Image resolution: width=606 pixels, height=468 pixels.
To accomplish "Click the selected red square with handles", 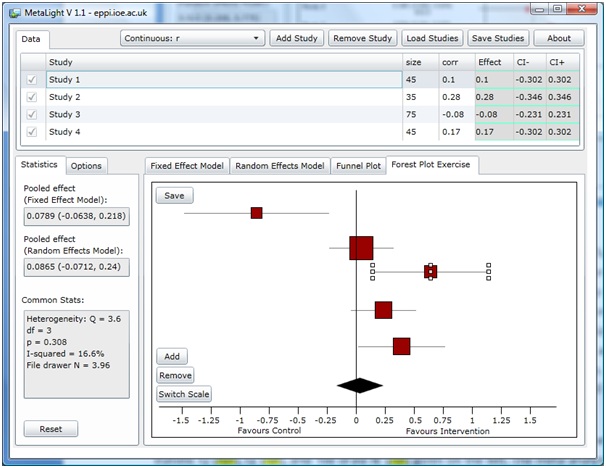I will point(430,271).
